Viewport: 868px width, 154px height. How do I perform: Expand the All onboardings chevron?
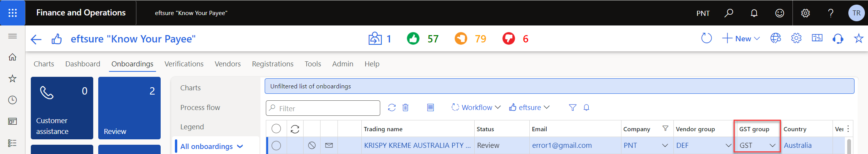click(240, 146)
